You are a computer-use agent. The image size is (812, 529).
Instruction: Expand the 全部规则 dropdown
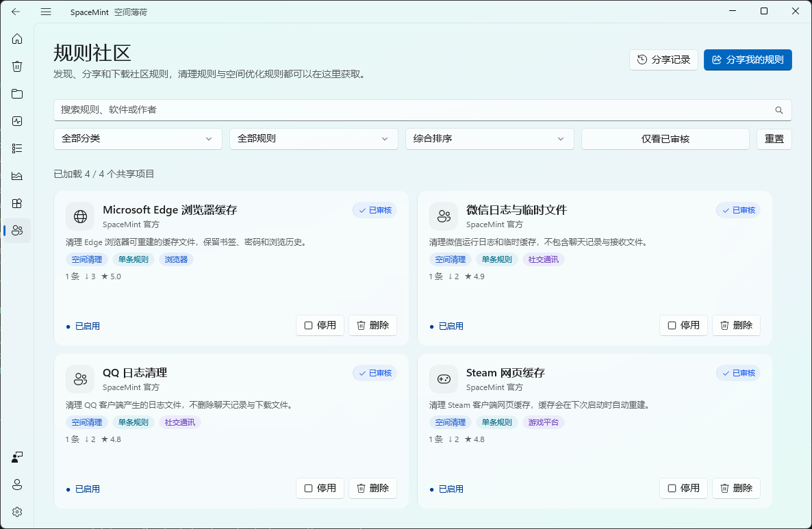[x=314, y=139]
